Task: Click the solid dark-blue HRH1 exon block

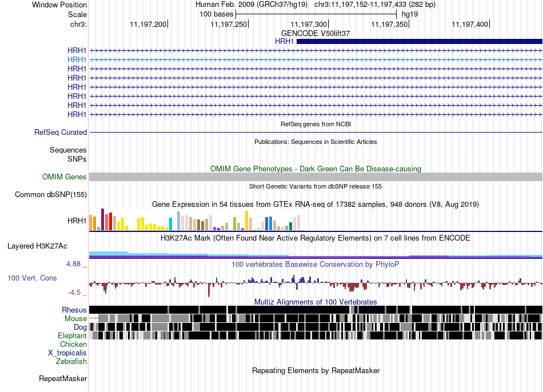Action: click(x=420, y=42)
